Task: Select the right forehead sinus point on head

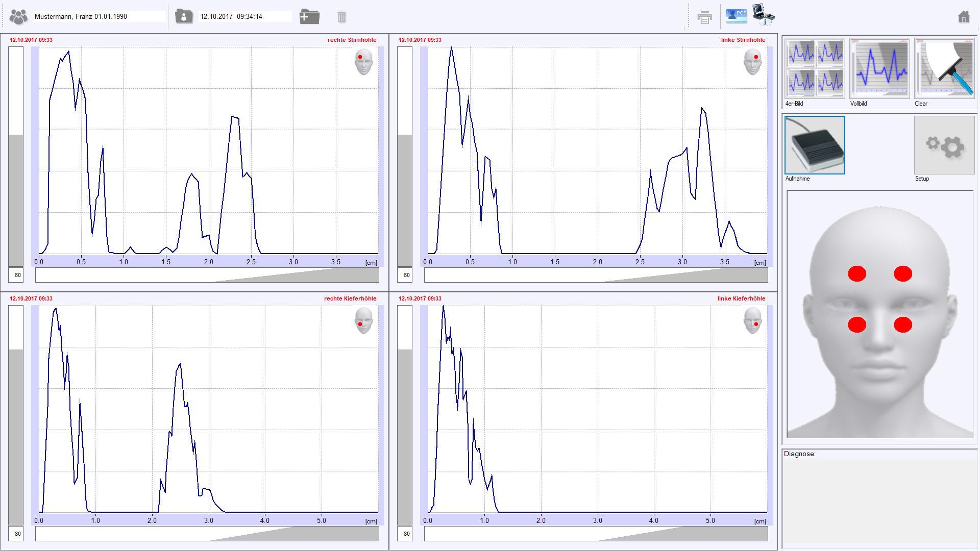Action: tap(857, 274)
